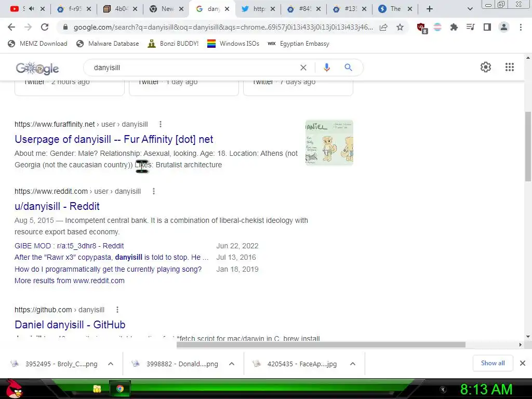Image resolution: width=532 pixels, height=399 pixels.
Task: Open the Extensions puzzle piece menu
Action: pos(454,27)
